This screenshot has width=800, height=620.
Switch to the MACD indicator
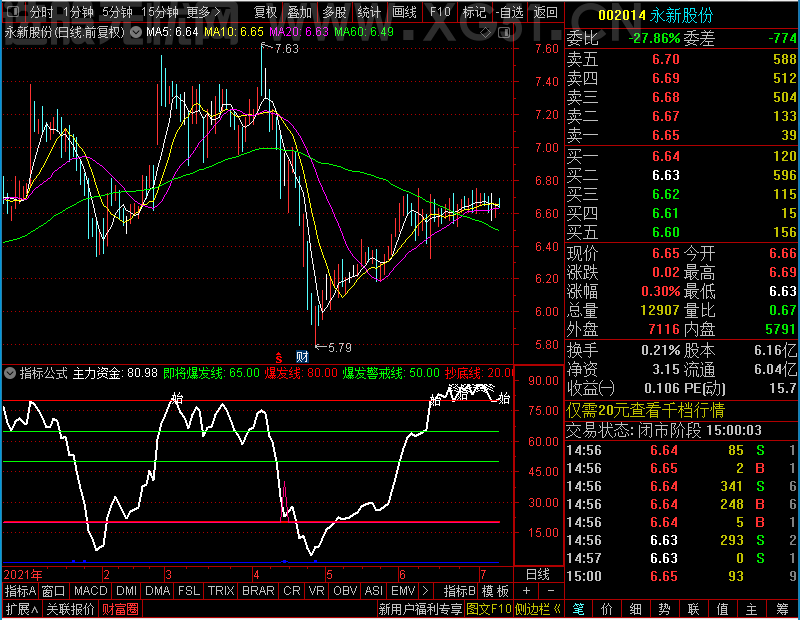90,591
